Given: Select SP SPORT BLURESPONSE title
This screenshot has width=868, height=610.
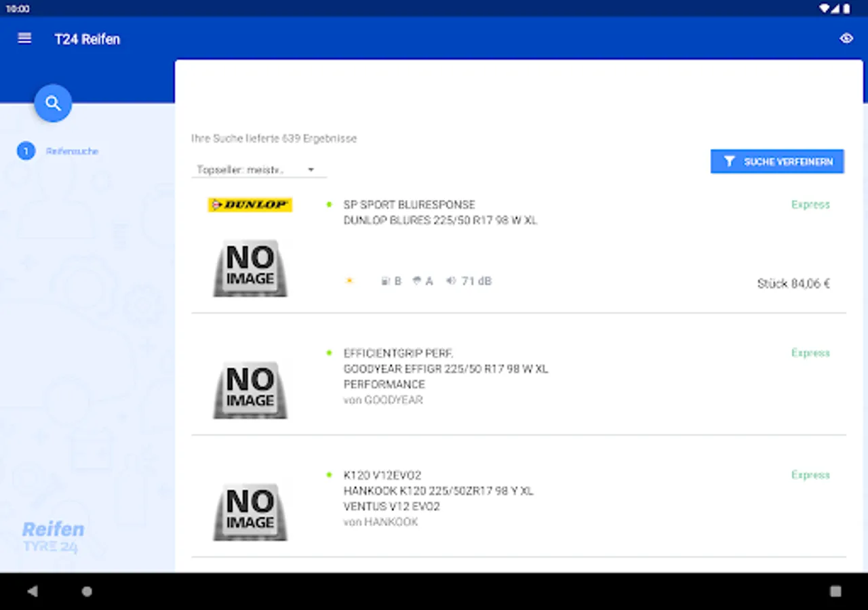Looking at the screenshot, I should point(410,205).
